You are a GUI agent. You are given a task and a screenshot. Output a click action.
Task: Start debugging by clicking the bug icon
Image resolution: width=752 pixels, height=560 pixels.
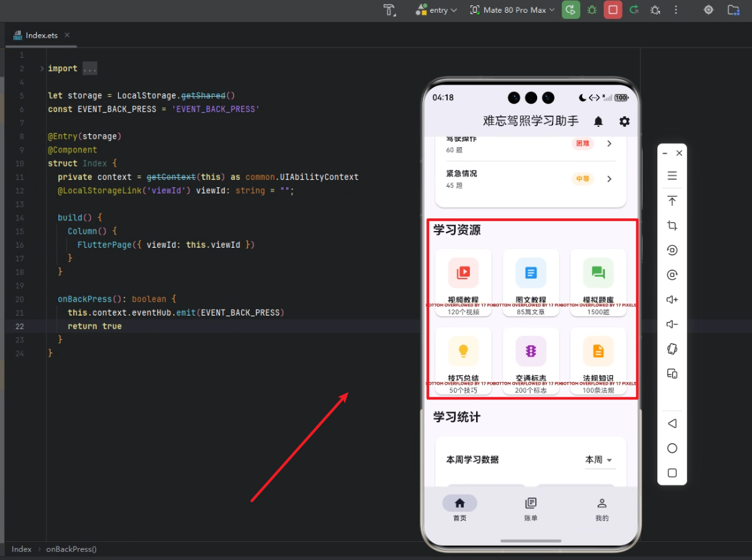point(591,10)
